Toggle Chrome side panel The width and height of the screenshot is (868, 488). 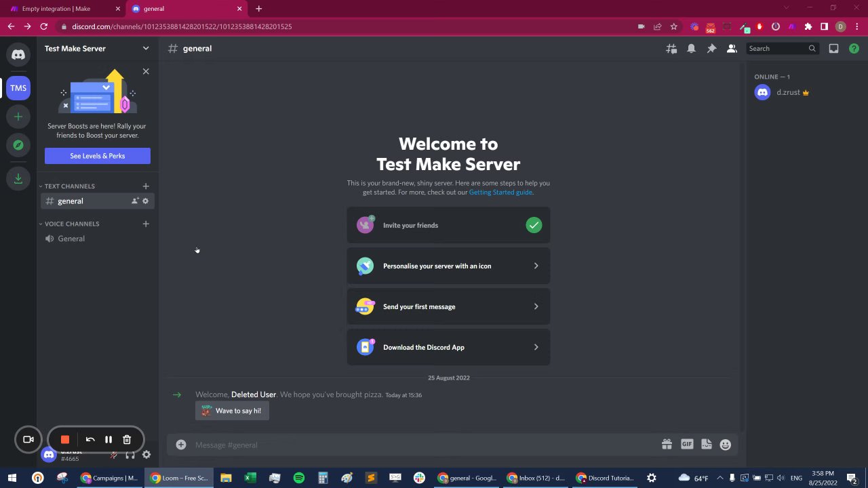(824, 26)
